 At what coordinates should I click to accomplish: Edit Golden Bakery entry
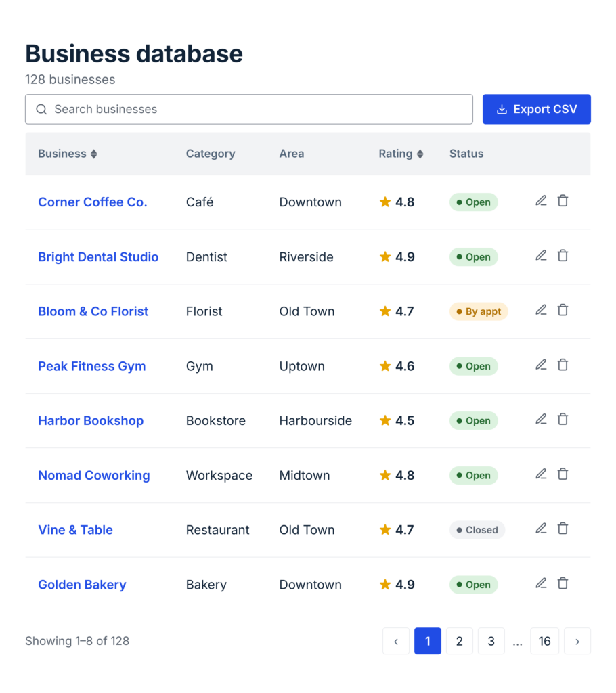click(541, 583)
